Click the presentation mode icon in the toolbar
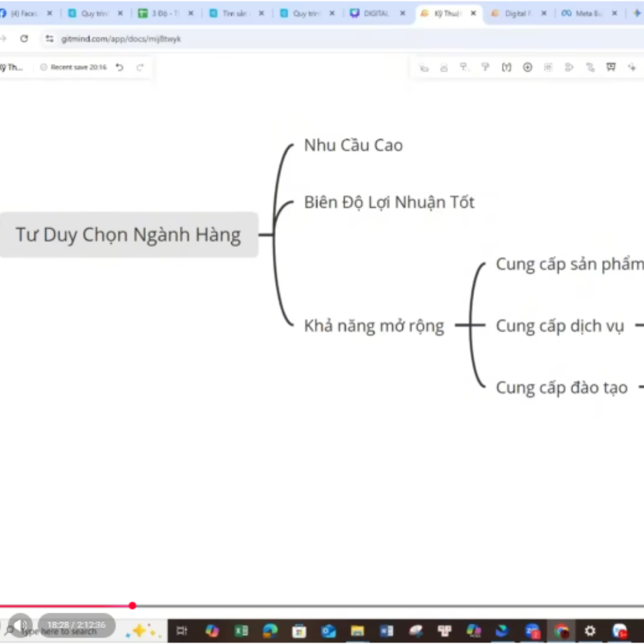This screenshot has height=644, width=644. [x=610, y=67]
